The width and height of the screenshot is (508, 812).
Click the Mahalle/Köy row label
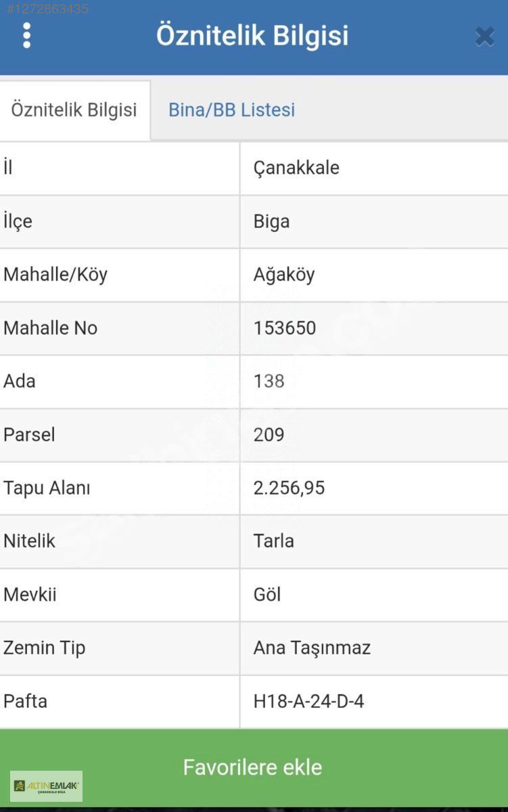tap(55, 275)
